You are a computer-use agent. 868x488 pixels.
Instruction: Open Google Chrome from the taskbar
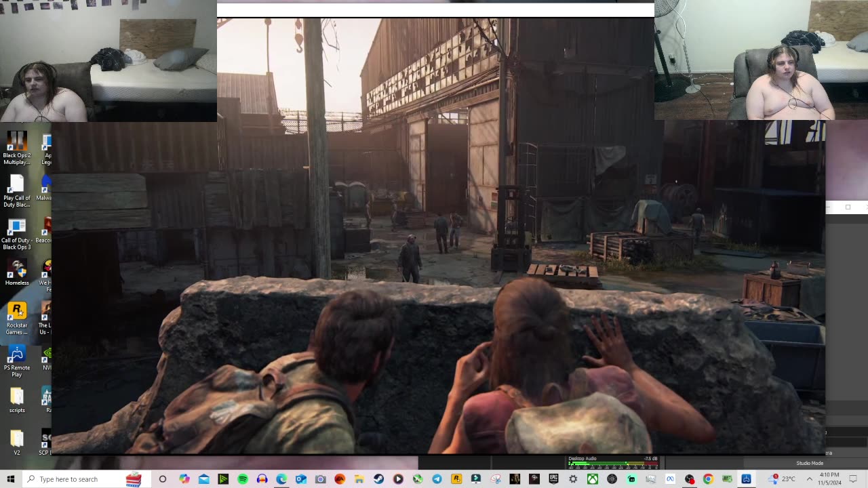pyautogui.click(x=709, y=479)
